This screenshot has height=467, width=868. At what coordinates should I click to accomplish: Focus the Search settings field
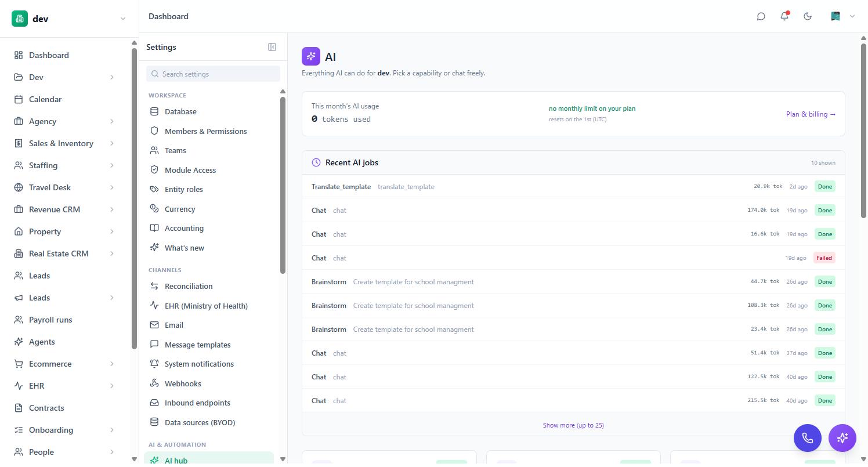pyautogui.click(x=213, y=74)
